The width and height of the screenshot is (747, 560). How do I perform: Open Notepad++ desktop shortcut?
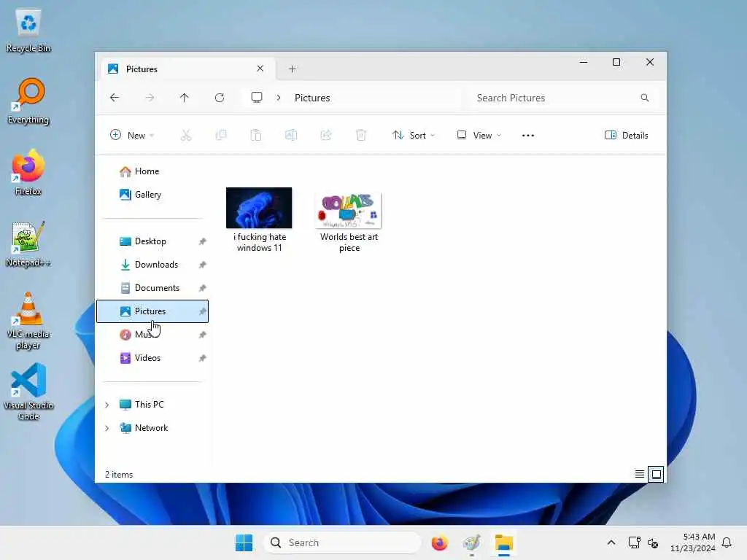(x=28, y=244)
